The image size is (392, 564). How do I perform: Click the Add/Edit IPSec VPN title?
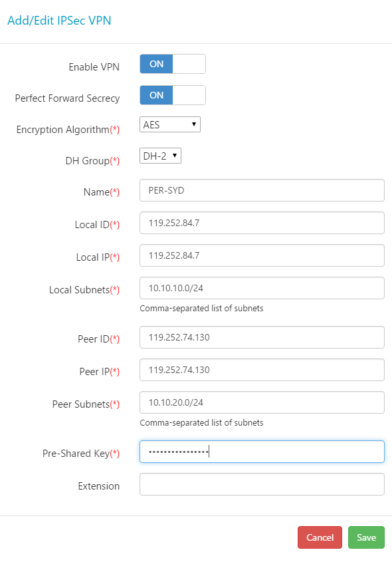click(x=59, y=21)
